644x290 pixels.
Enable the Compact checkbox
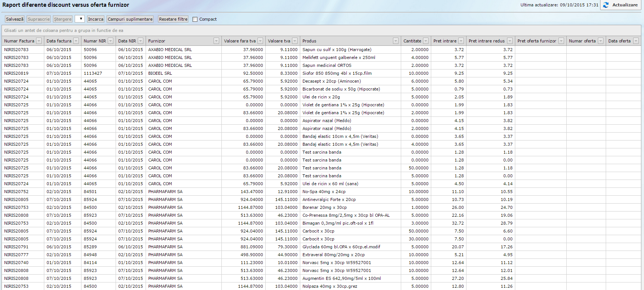coord(195,19)
